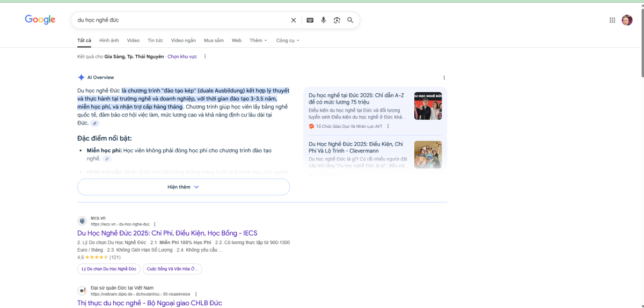
Task: Open the Google account avatar
Action: [627, 20]
